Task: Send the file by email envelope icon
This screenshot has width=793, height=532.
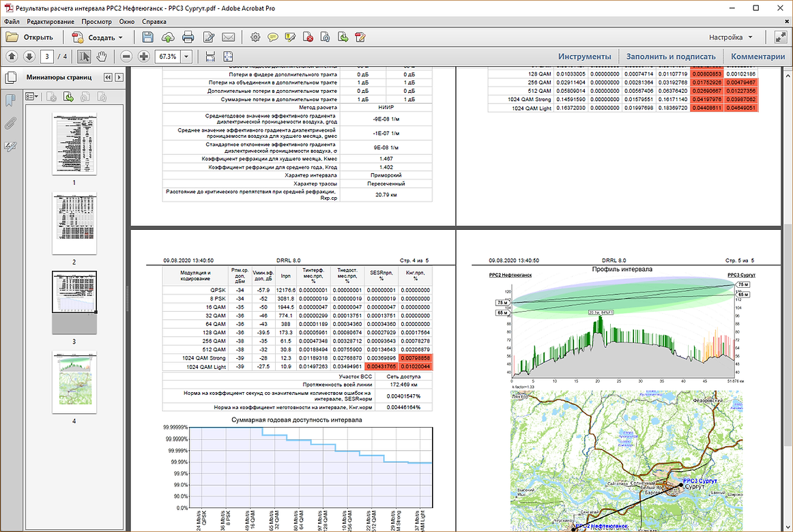Action: click(228, 37)
